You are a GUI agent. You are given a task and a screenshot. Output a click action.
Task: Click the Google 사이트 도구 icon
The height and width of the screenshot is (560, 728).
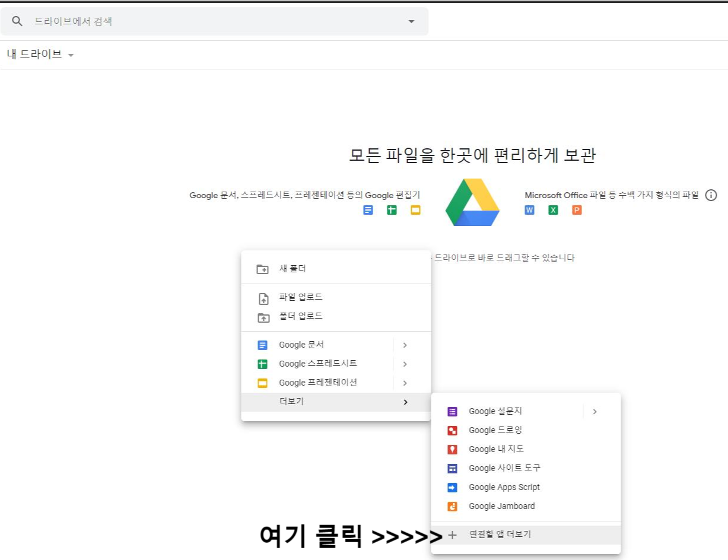point(453,469)
